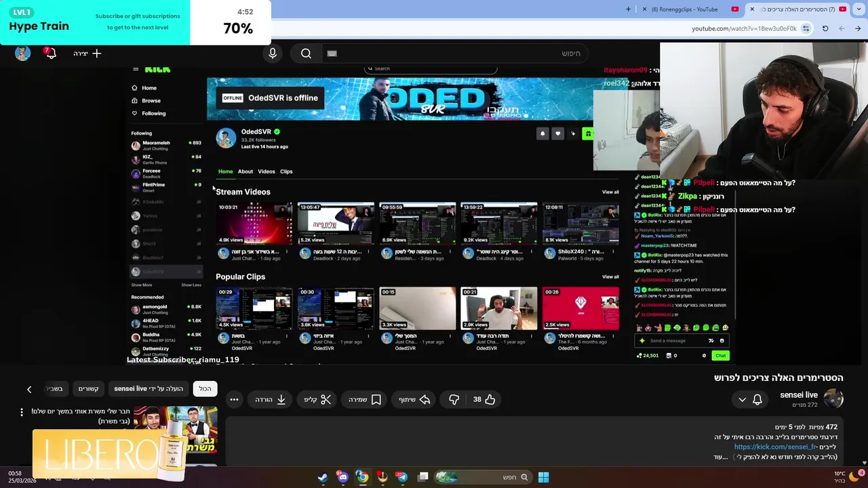Expand the notification bell dropdown chevron
The image size is (868, 488).
tap(742, 400)
